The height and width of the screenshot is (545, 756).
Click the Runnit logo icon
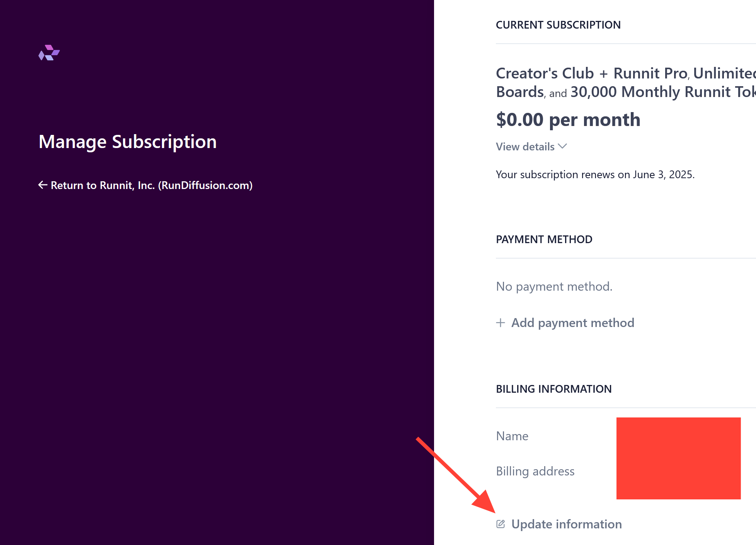(49, 53)
